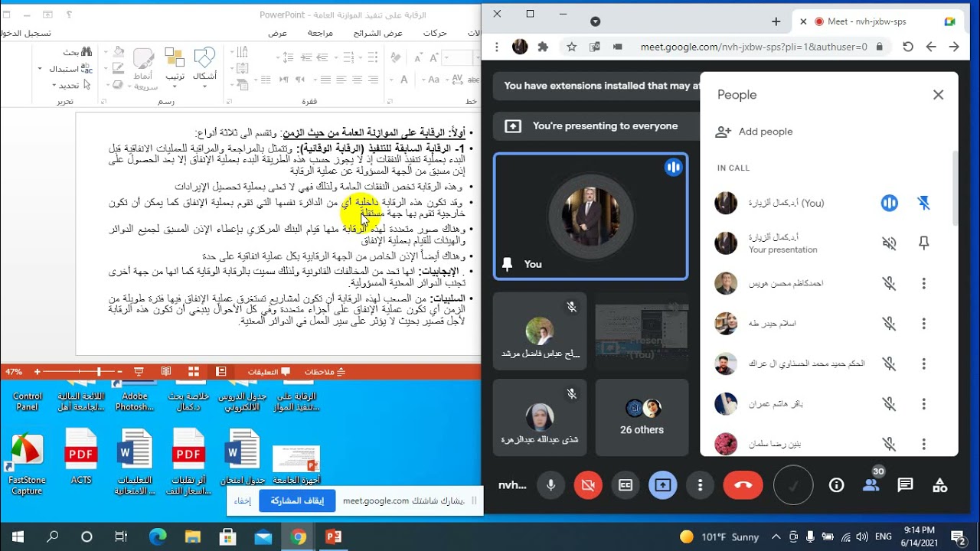
Task: Click the Chrome address bar URL
Action: pos(754,47)
